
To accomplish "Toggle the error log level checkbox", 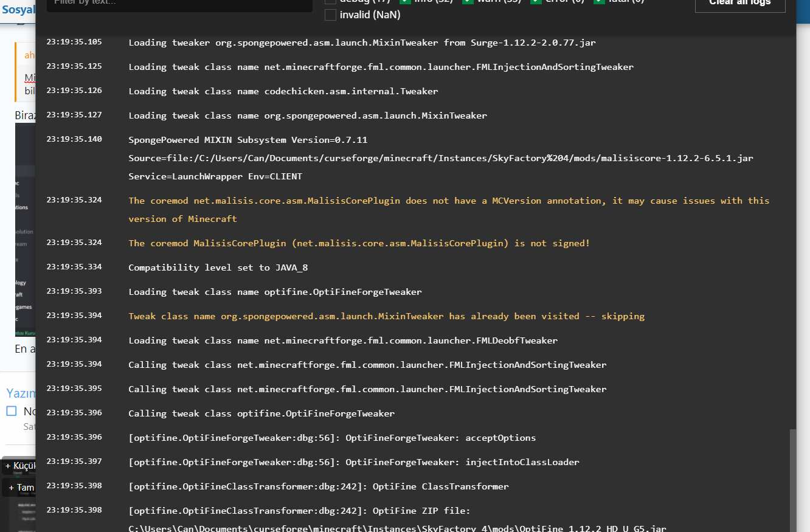I will (536, 1).
